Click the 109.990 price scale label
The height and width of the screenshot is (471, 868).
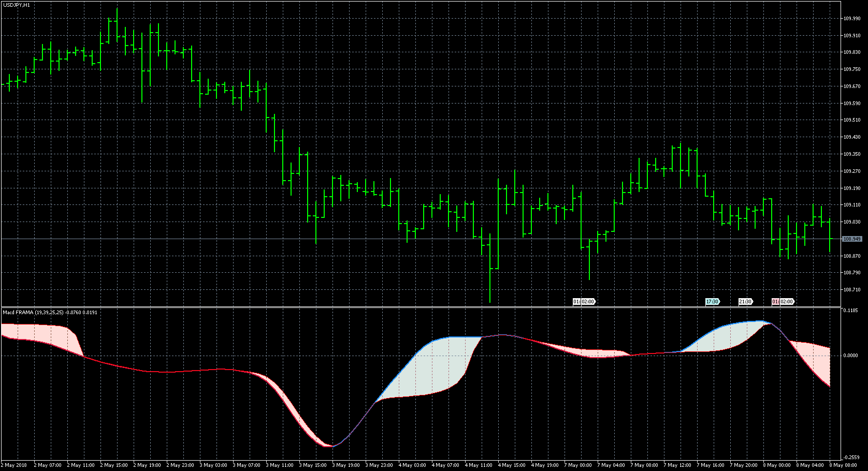[852, 19]
